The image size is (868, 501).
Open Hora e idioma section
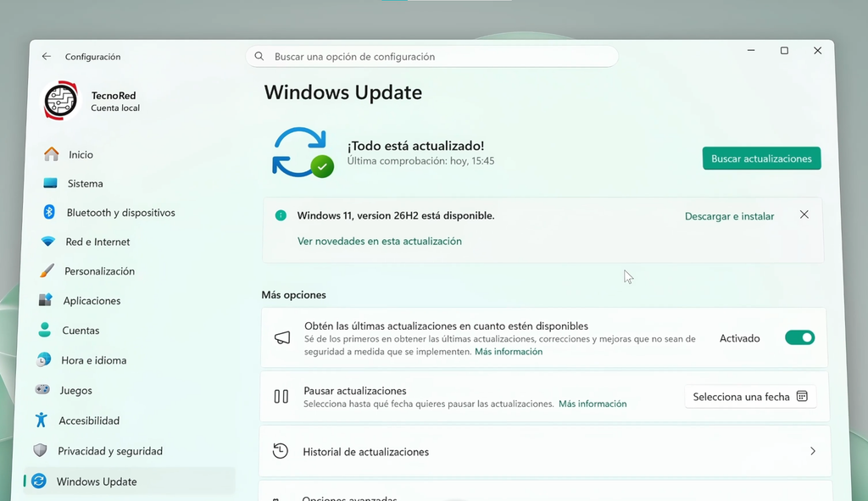pos(93,360)
